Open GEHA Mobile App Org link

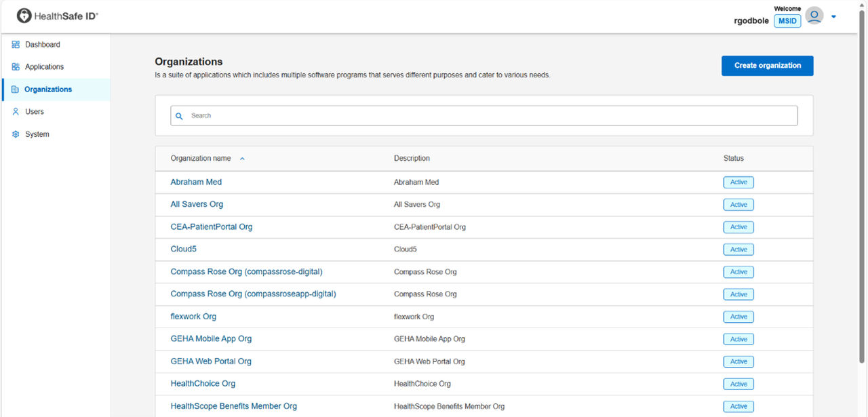(211, 339)
